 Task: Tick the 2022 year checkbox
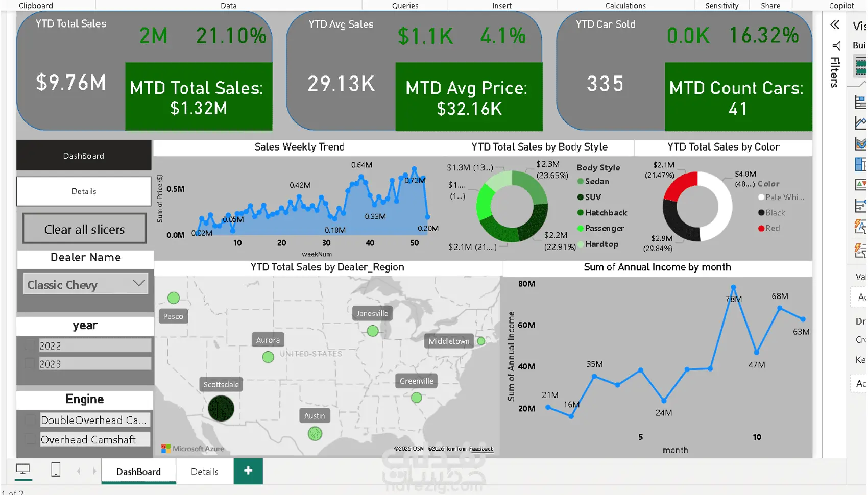30,345
